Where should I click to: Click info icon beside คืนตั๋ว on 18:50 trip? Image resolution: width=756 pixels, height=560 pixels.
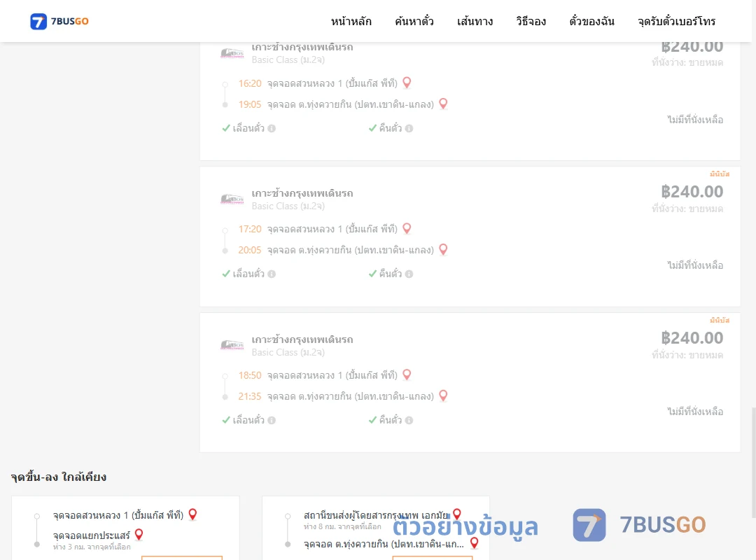tap(409, 420)
